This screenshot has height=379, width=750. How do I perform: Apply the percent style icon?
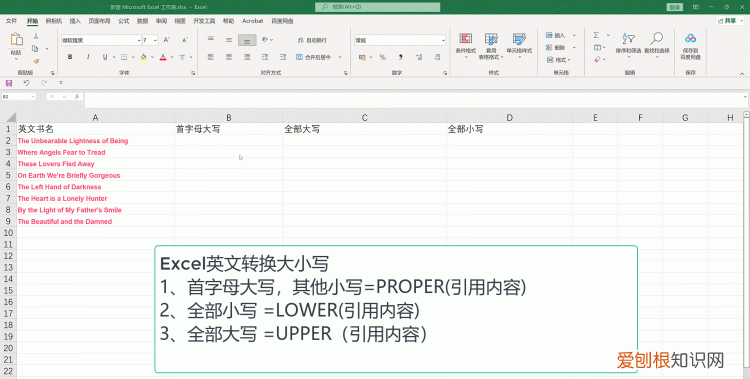point(383,57)
